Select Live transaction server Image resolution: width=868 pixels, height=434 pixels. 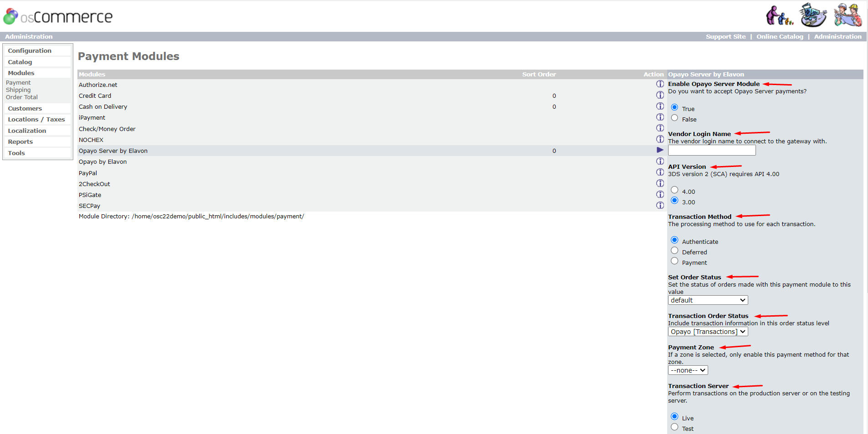674,417
